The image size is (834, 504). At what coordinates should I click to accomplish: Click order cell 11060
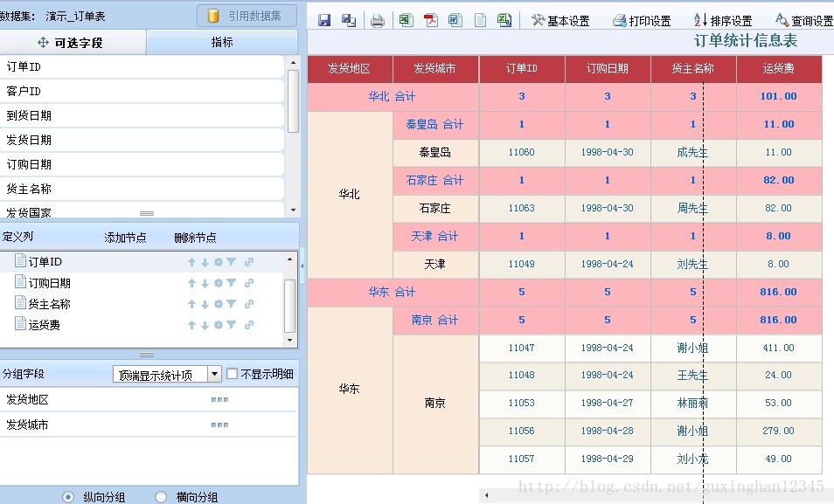tap(521, 153)
